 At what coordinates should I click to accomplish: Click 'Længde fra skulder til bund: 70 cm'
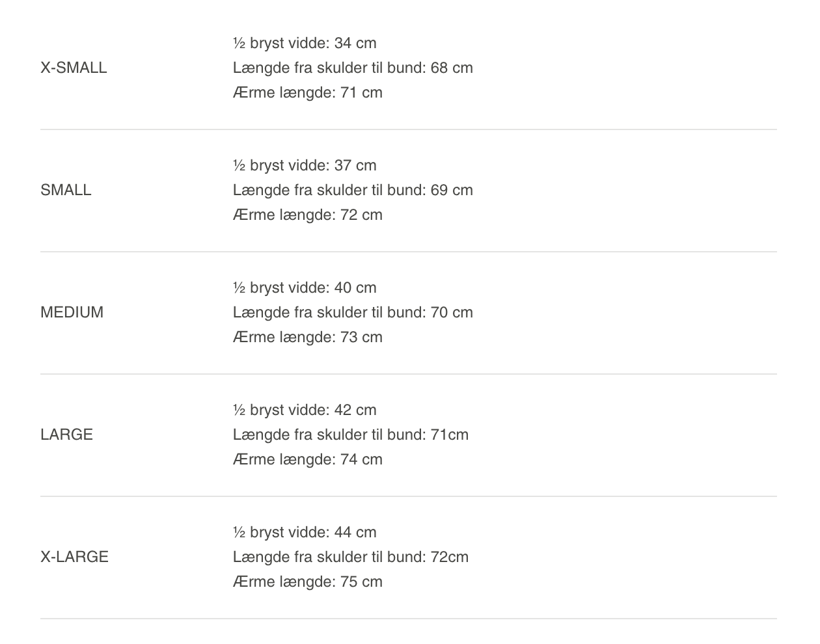(x=353, y=312)
